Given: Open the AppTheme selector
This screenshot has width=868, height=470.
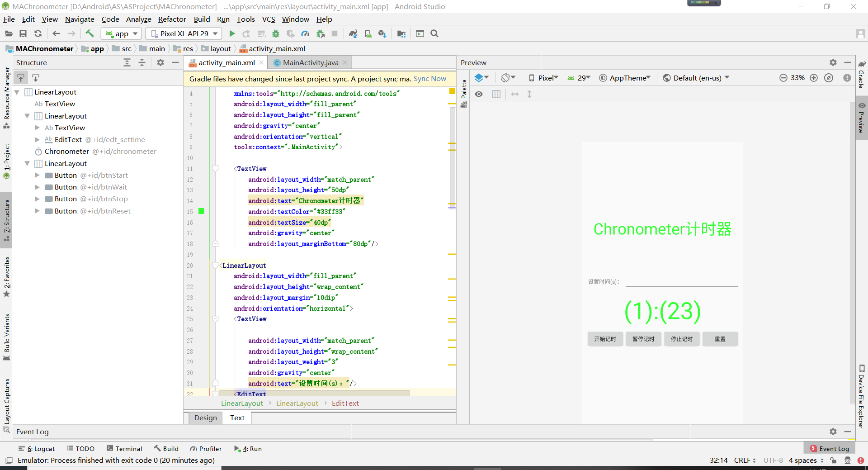Looking at the screenshot, I should [x=625, y=77].
